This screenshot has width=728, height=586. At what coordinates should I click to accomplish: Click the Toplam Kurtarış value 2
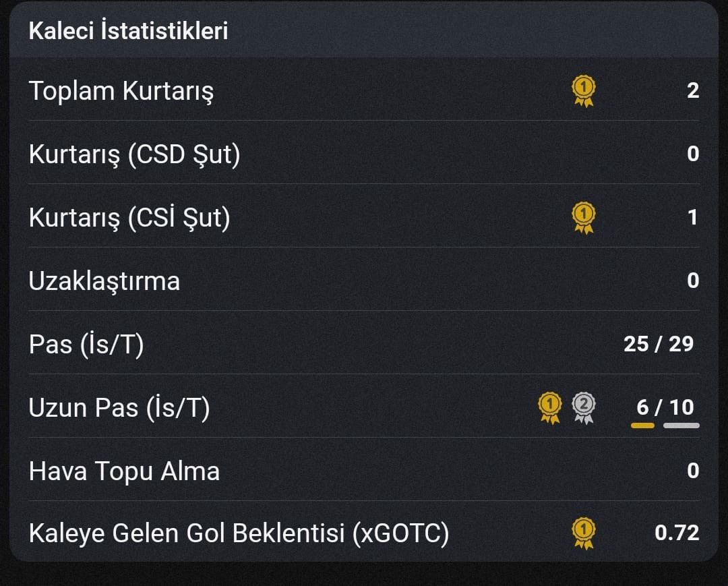click(x=693, y=90)
